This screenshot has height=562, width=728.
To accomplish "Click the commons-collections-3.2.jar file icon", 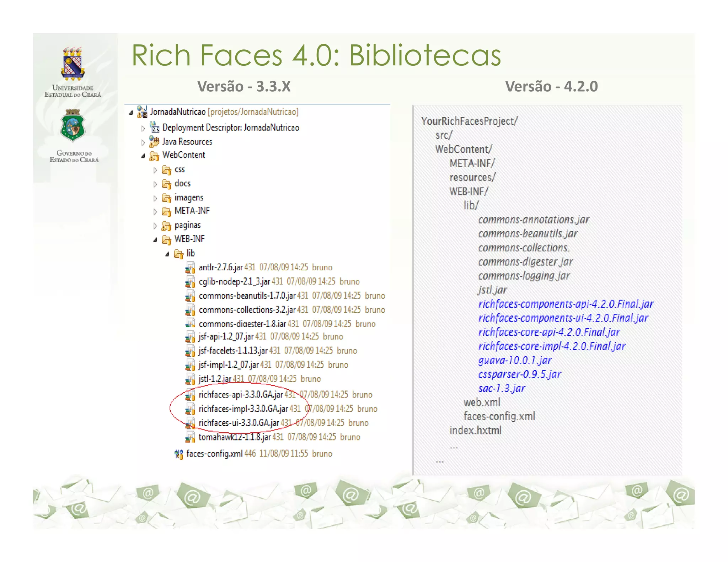I will click(x=190, y=310).
